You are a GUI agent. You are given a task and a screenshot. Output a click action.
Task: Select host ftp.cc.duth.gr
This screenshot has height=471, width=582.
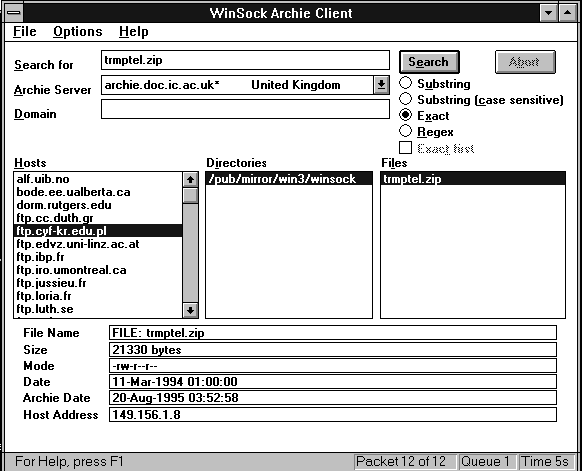98,218
